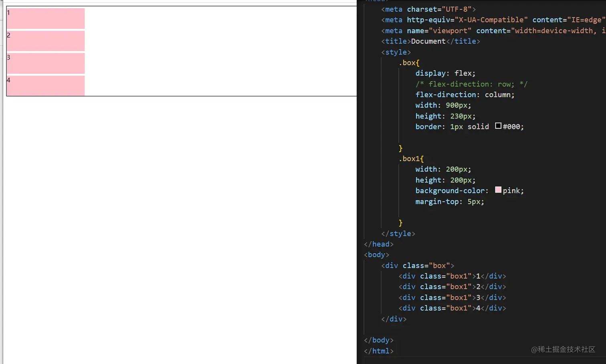Click the '<div class="box">' line
The image size is (606, 364).
[418, 266]
